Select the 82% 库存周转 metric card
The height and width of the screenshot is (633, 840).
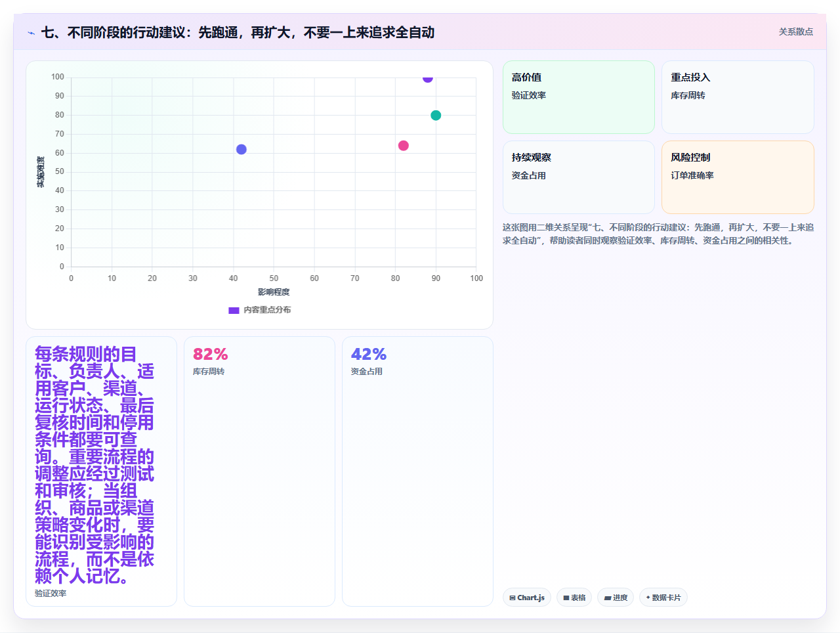tap(259, 471)
